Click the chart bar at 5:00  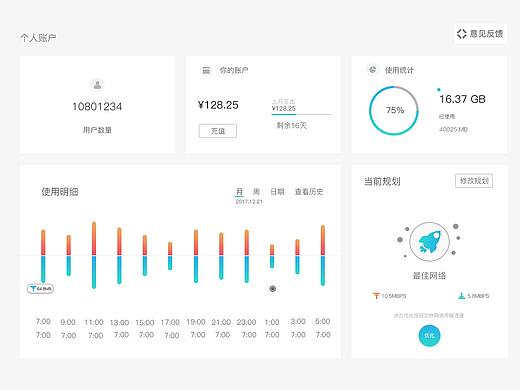tap(323, 255)
